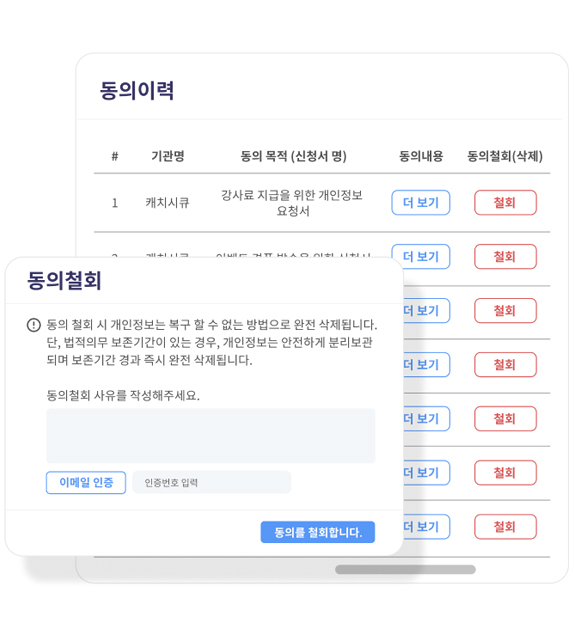Click the 동의철회 사유 text area
This screenshot has width=574, height=640.
(211, 436)
